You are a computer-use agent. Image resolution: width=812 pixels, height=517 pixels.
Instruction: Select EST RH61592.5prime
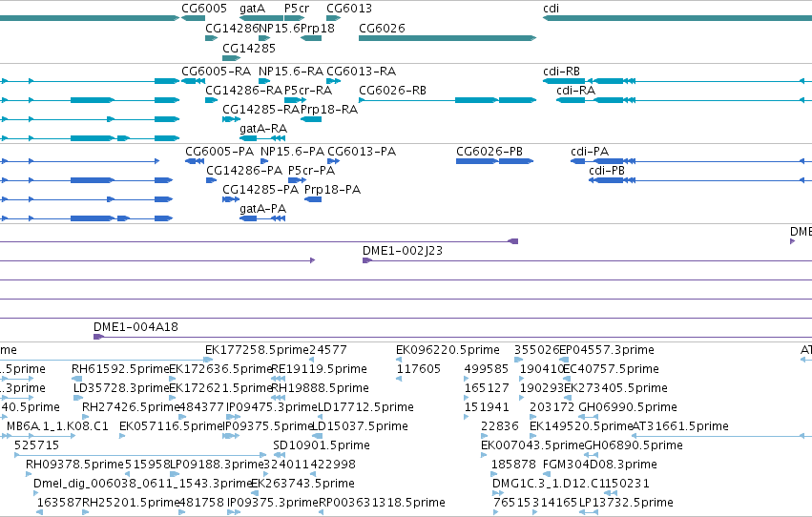120,369
